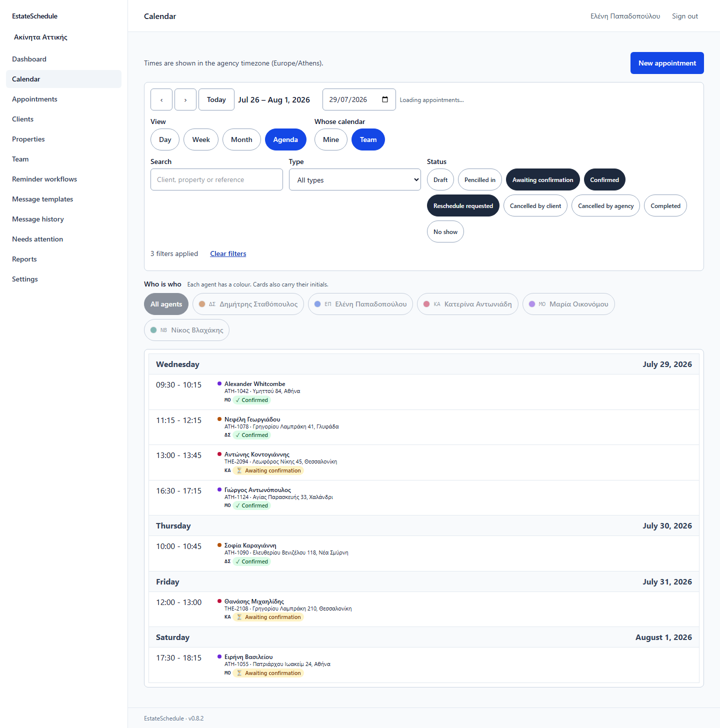Click orange agent dot beside Νεφέλη Γεωργιάδου
The height and width of the screenshot is (728, 720).
[219, 419]
